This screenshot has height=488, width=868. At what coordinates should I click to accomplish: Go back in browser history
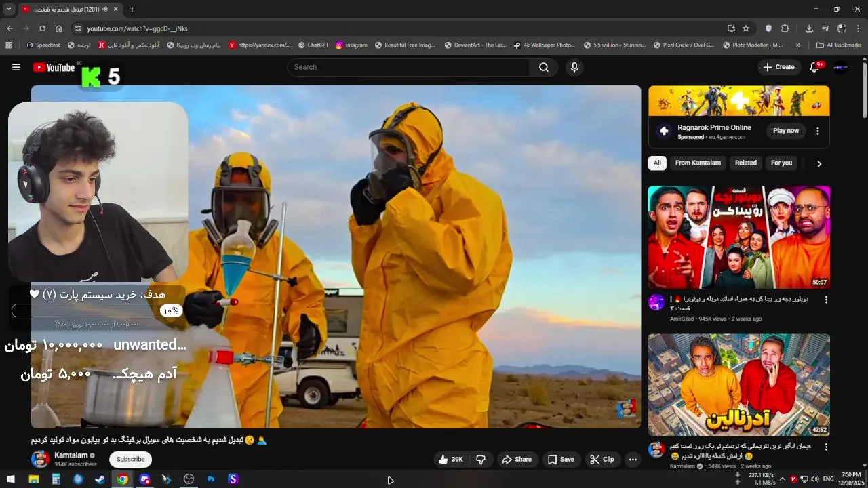9,28
